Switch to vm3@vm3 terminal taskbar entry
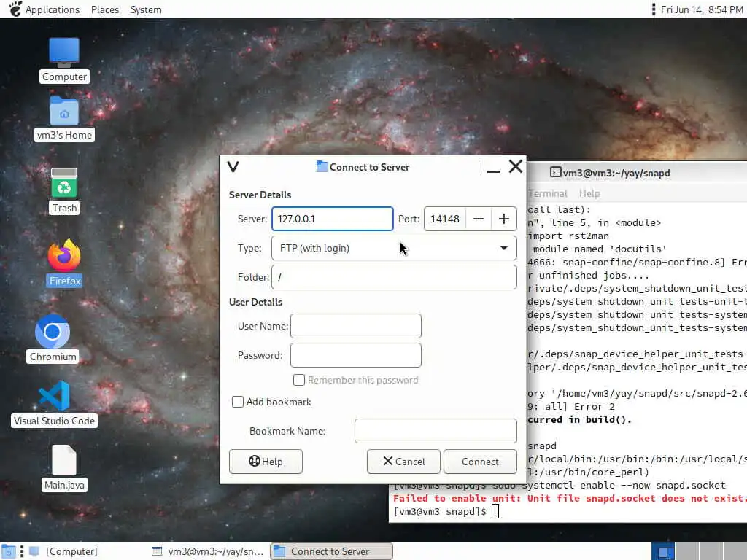This screenshot has height=560, width=747. (x=208, y=551)
